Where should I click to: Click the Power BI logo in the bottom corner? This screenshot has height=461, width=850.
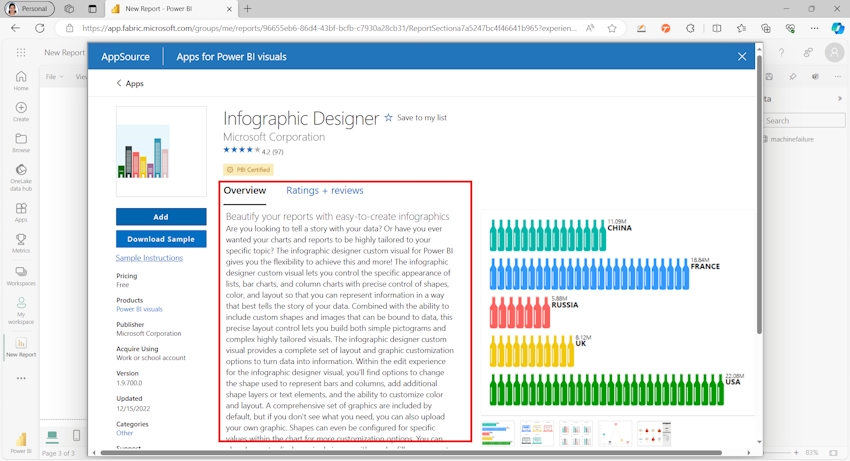(x=21, y=443)
